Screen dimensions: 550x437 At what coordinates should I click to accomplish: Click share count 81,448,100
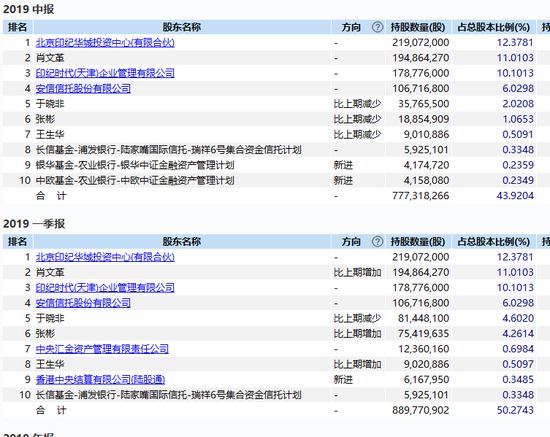(423, 318)
